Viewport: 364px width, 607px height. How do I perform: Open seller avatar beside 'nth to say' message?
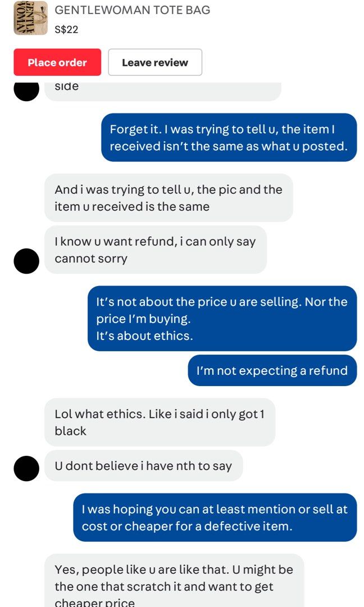point(26,468)
